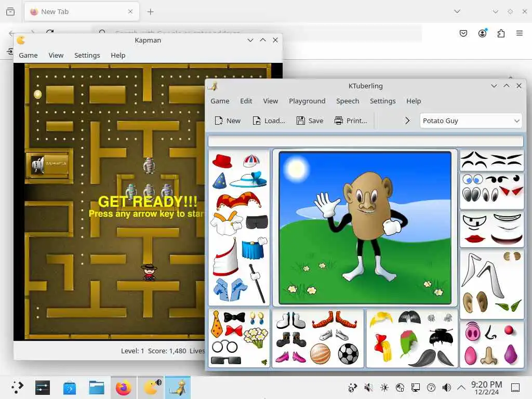This screenshot has height=399, width=532.
Task: Pick the black shorts clothing item
Action: tap(257, 222)
